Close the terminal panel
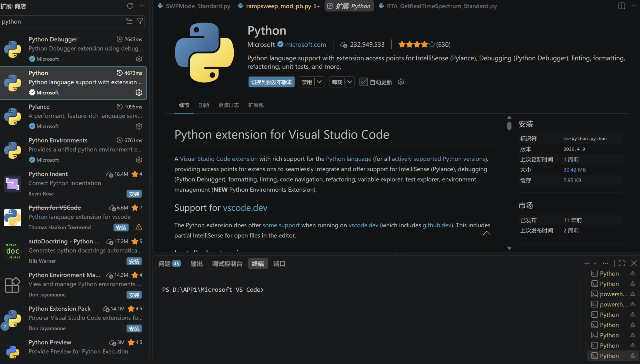Viewport: 640px width, 364px height. click(x=634, y=263)
